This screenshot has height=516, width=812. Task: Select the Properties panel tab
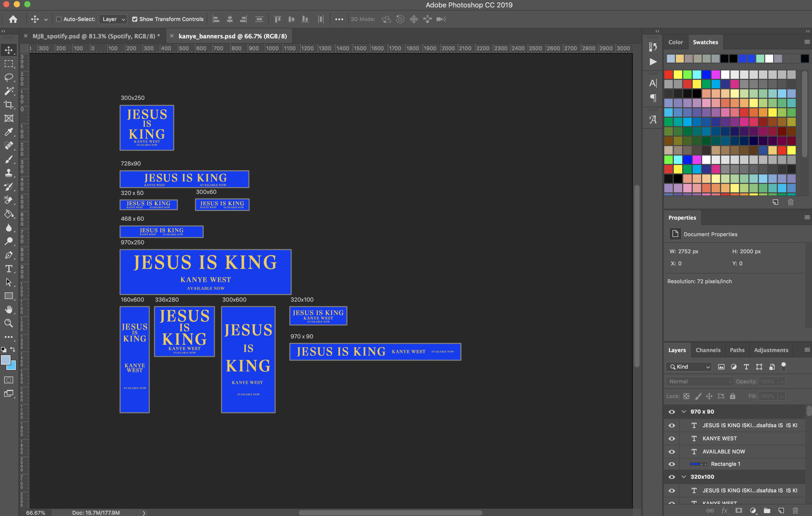[682, 218]
